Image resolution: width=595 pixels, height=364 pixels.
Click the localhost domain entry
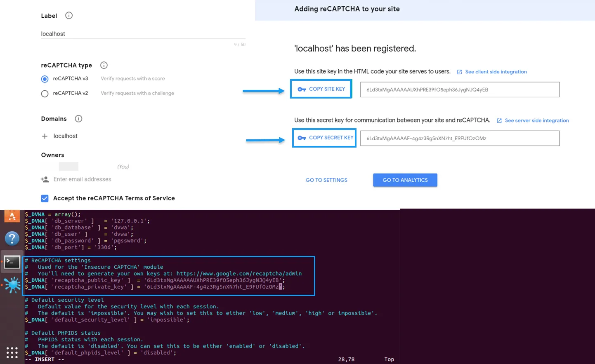coord(65,136)
